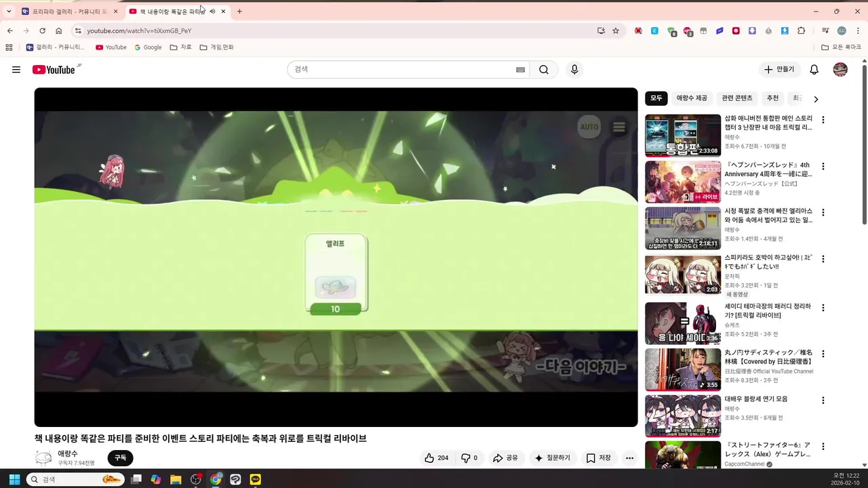The image size is (868, 488).
Task: Click the Windows taskbar 검색 search box
Action: [x=76, y=479]
